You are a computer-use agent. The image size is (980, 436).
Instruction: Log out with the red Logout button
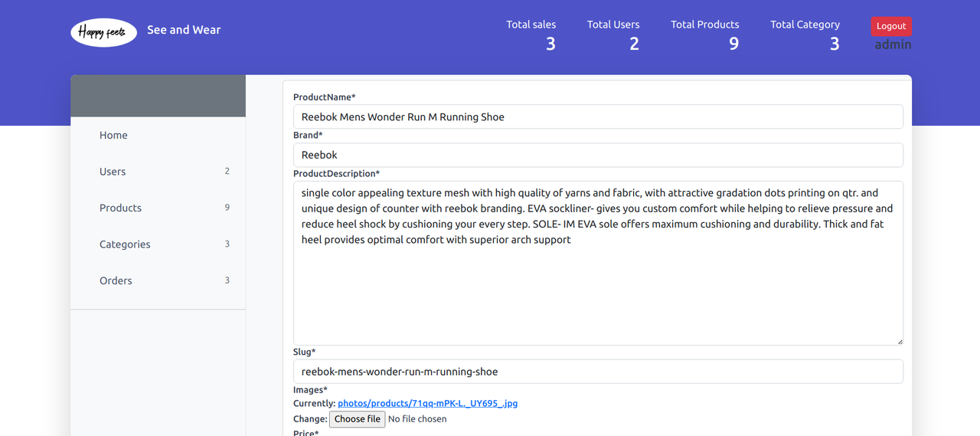pyautogui.click(x=891, y=26)
